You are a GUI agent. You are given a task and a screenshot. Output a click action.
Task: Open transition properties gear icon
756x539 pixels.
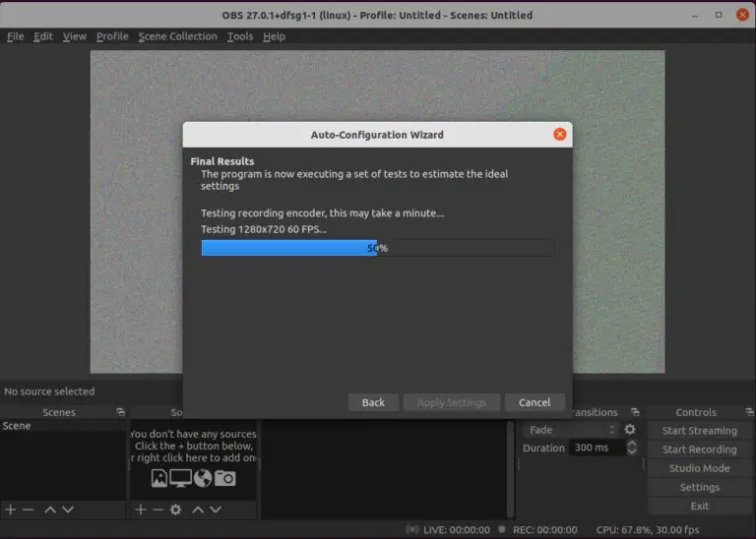[630, 430]
